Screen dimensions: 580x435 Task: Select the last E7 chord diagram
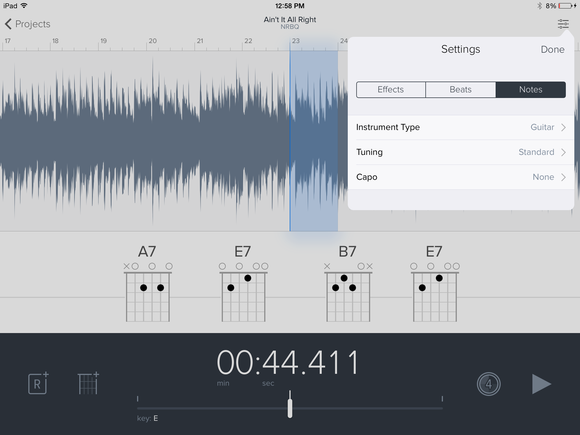pyautogui.click(x=435, y=284)
